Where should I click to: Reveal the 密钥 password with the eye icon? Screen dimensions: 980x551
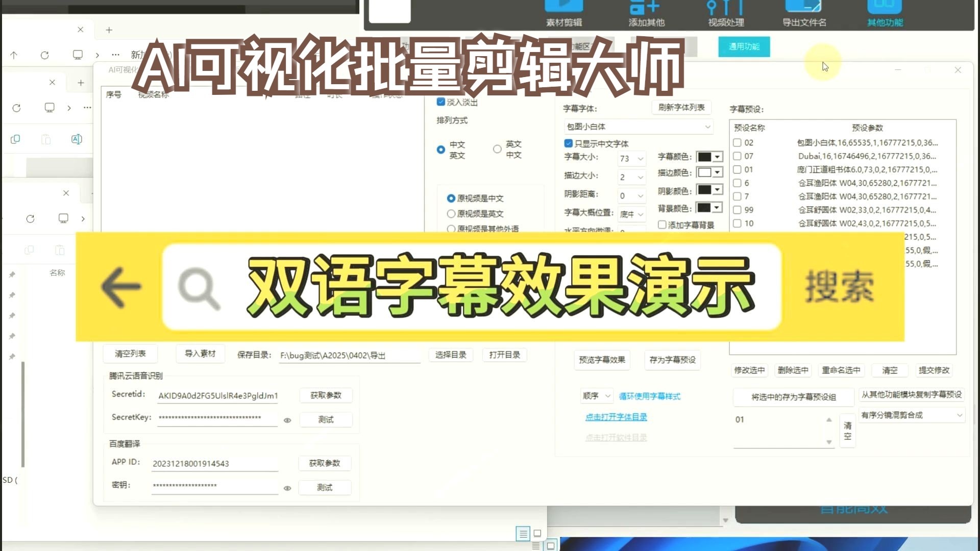287,488
